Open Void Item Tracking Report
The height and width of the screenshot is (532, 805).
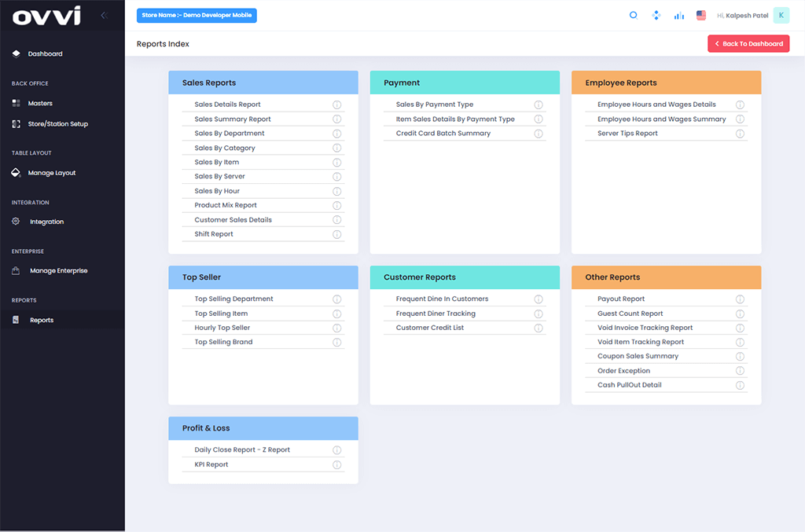click(641, 342)
